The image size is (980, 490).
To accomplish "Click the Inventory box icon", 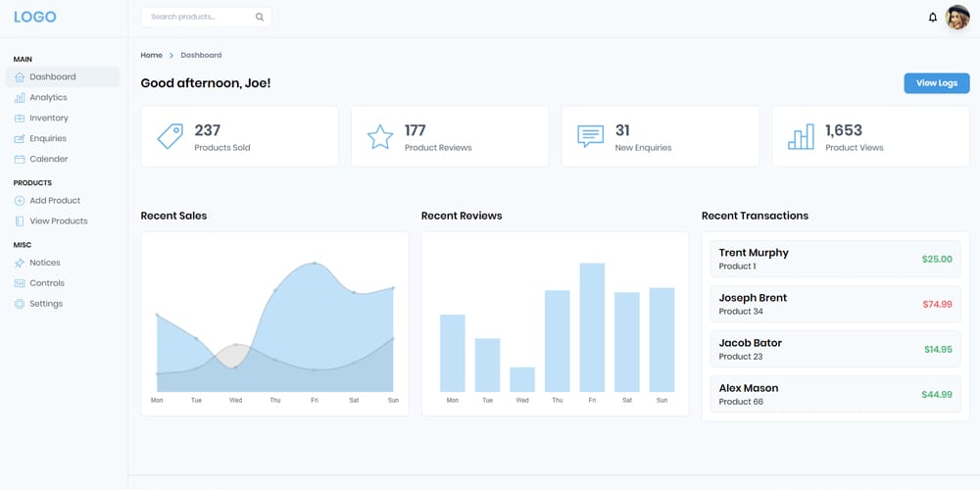I will [x=20, y=119].
